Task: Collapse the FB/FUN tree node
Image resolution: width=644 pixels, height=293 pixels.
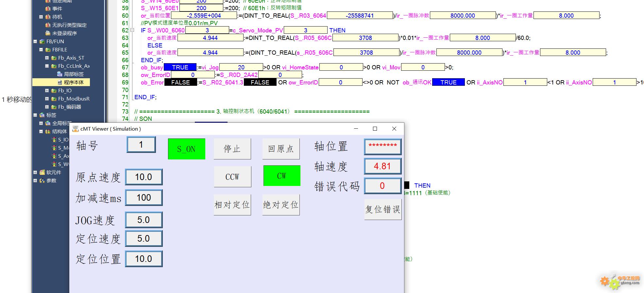Action: 35,42
